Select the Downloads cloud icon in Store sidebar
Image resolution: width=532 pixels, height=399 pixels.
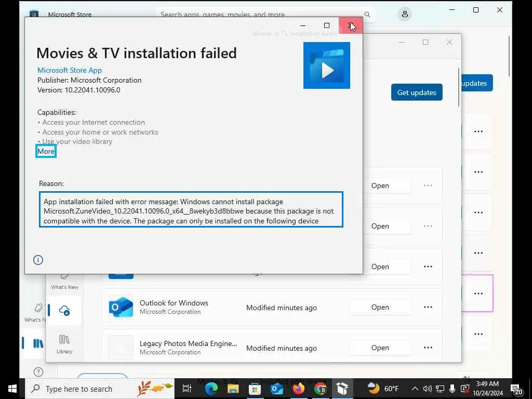64,311
